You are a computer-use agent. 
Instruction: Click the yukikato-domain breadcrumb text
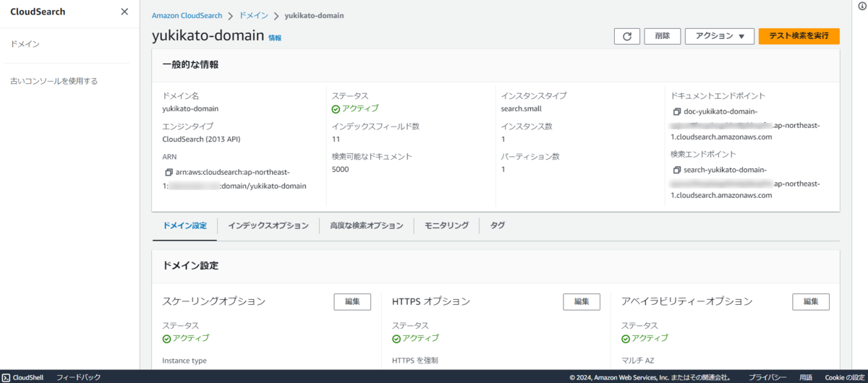(315, 15)
